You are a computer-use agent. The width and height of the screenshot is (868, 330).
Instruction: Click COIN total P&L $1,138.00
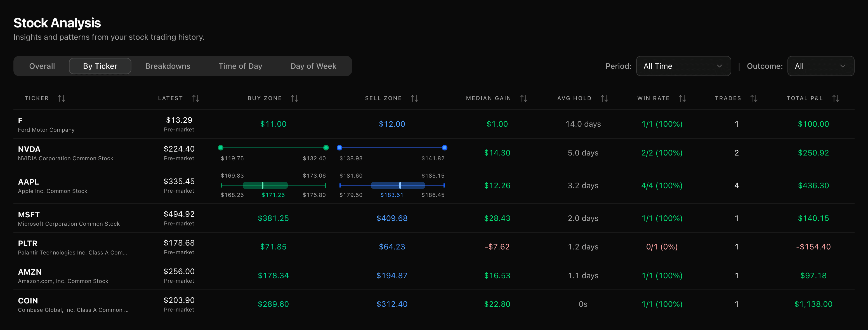813,304
